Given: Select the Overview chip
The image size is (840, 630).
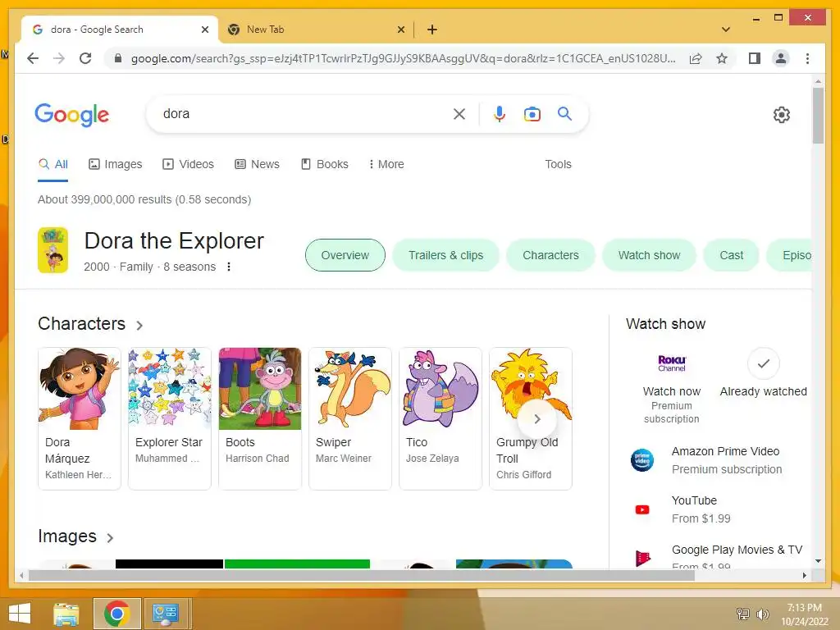Looking at the screenshot, I should pyautogui.click(x=345, y=255).
